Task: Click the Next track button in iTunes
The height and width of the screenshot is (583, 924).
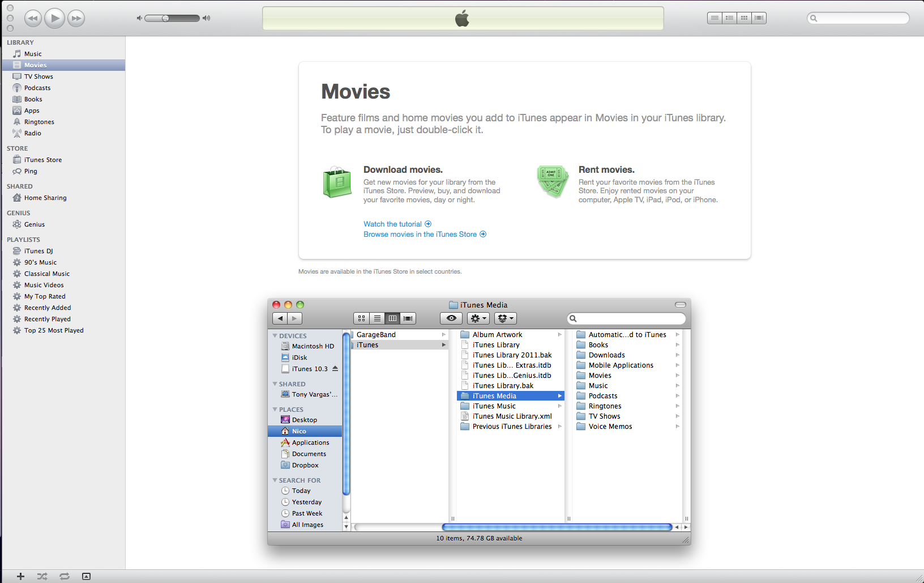Action: click(76, 19)
